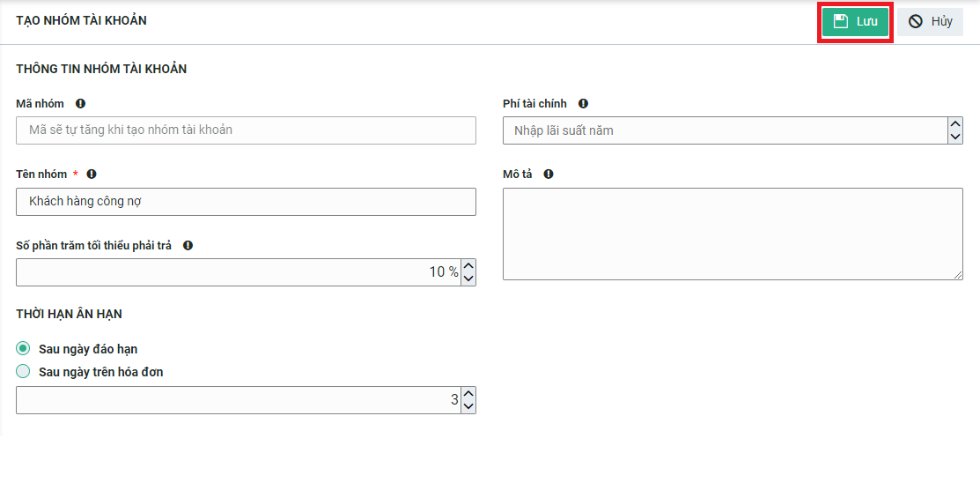Increase Phí tài chính with up arrow
The image size is (980, 483).
pyautogui.click(x=955, y=124)
